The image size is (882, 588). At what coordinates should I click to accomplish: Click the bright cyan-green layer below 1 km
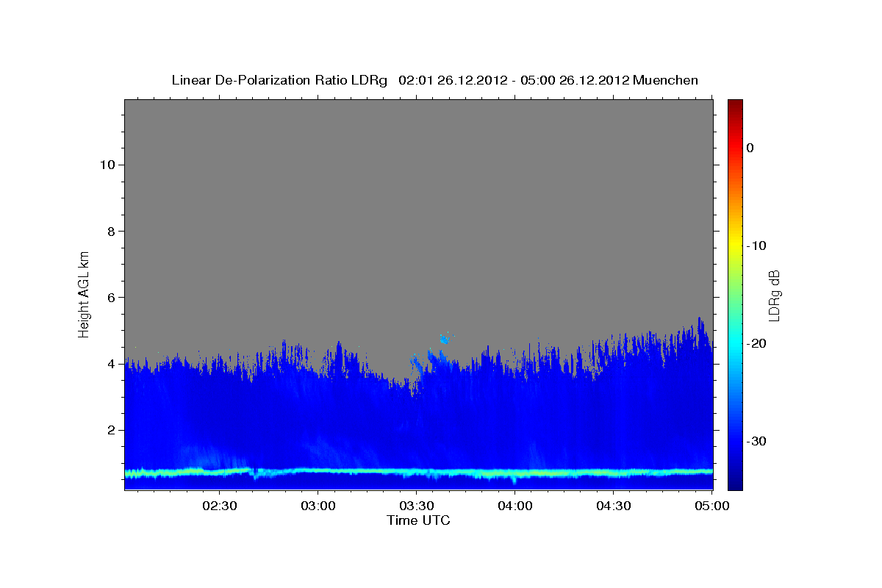tap(418, 472)
